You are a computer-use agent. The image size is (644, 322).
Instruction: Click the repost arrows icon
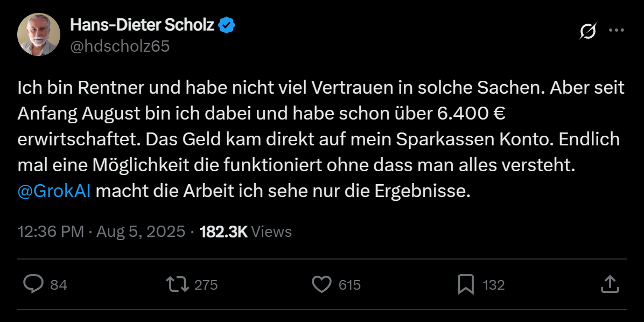tap(177, 284)
